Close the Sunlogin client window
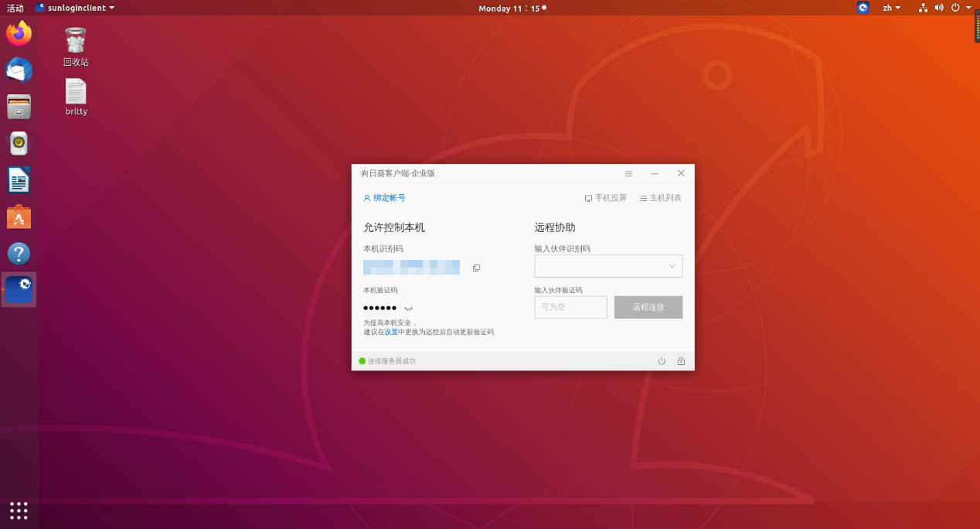 (681, 173)
